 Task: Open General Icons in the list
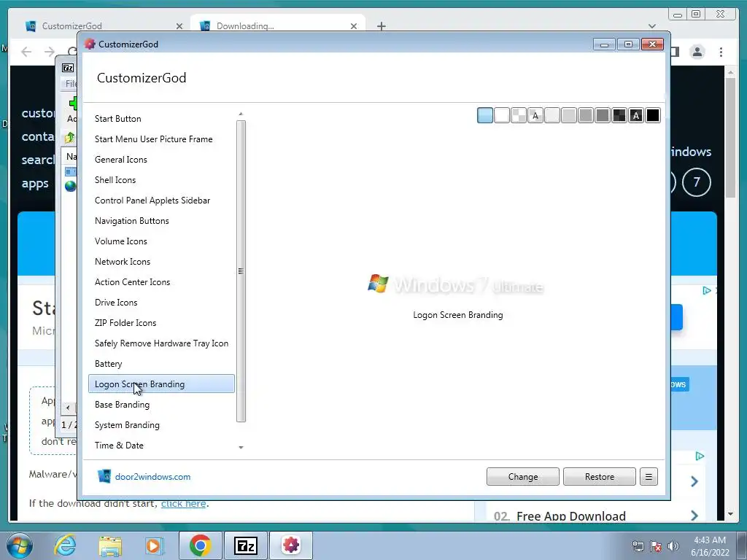[161, 160]
